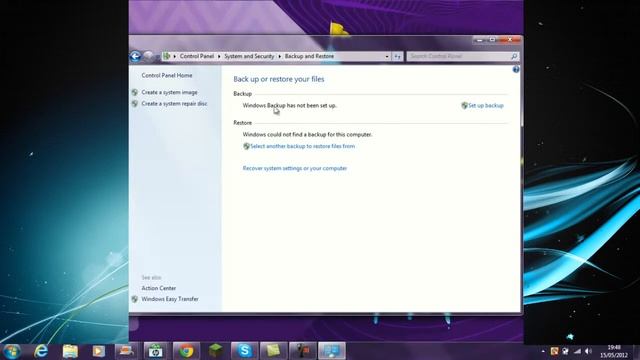Click 'Windows Backup has not been set up.' text
Viewport: 640px width, 360px height.
(290, 105)
